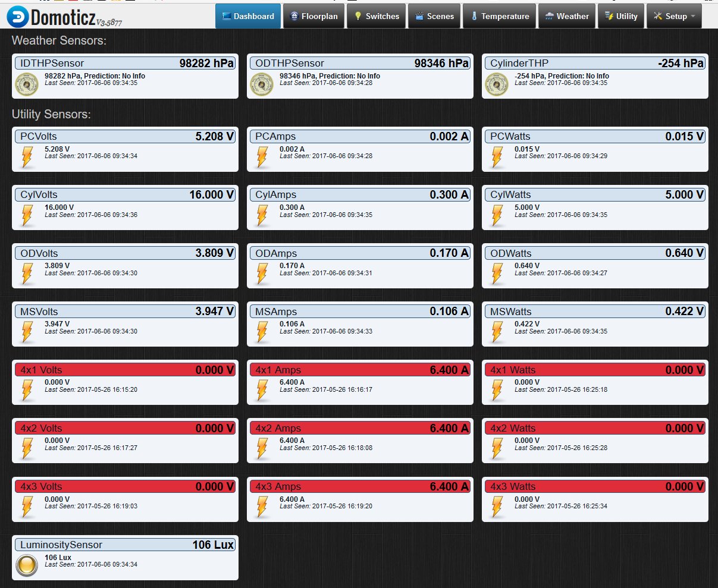Click IDTHPSensor prediction info text
The height and width of the screenshot is (588, 718).
point(95,76)
